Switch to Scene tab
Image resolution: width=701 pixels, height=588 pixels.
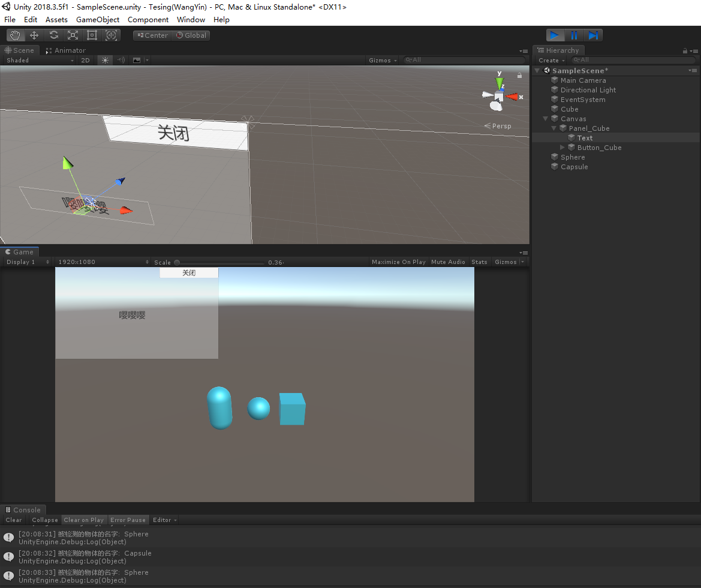tap(20, 50)
